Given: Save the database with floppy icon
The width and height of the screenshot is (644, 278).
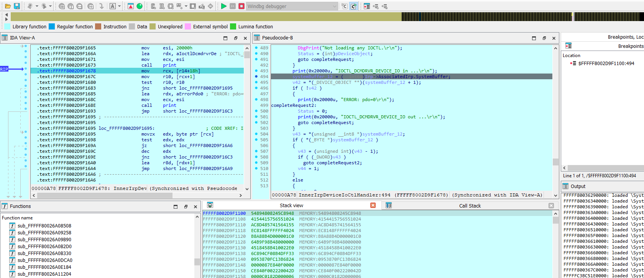Looking at the screenshot, I should (17, 6).
